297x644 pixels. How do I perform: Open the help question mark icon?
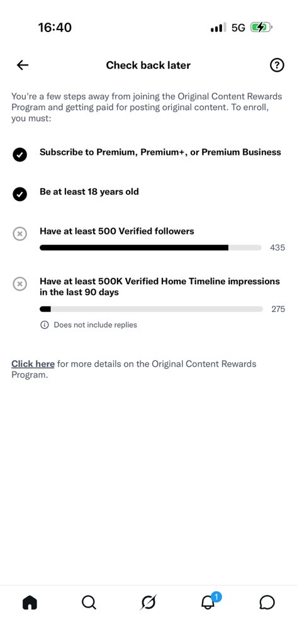pyautogui.click(x=277, y=65)
